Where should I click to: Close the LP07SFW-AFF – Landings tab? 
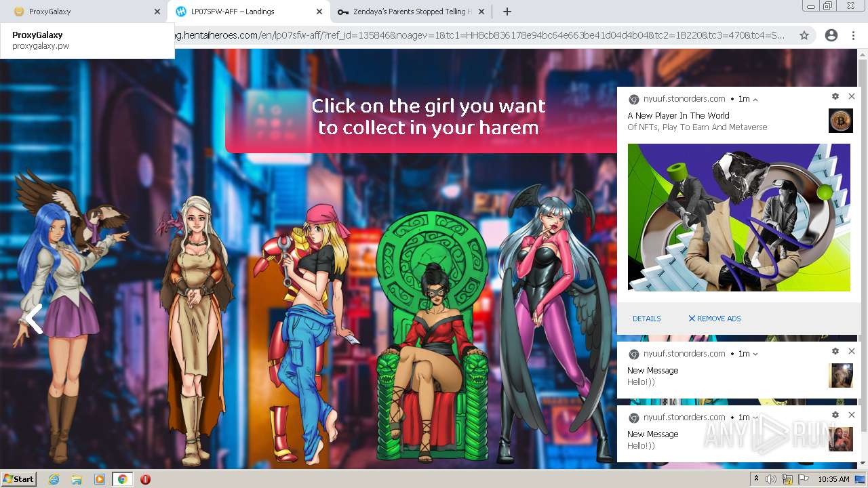click(319, 12)
